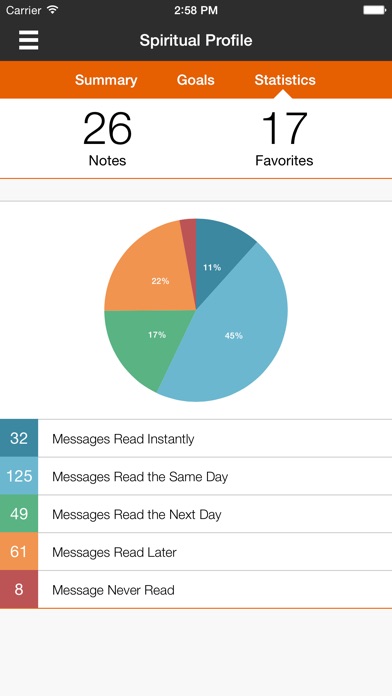Switch to the Summary tab
Image resolution: width=392 pixels, height=696 pixels.
pyautogui.click(x=106, y=80)
